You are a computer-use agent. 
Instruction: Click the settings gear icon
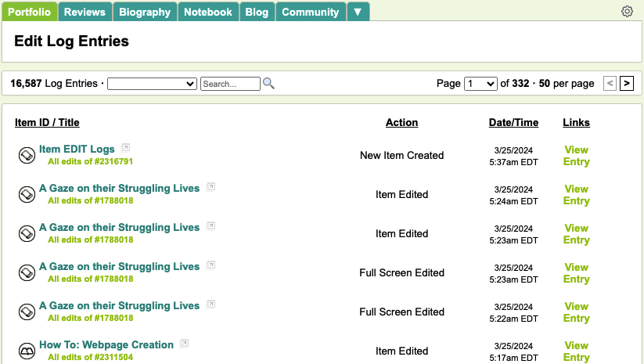point(626,12)
